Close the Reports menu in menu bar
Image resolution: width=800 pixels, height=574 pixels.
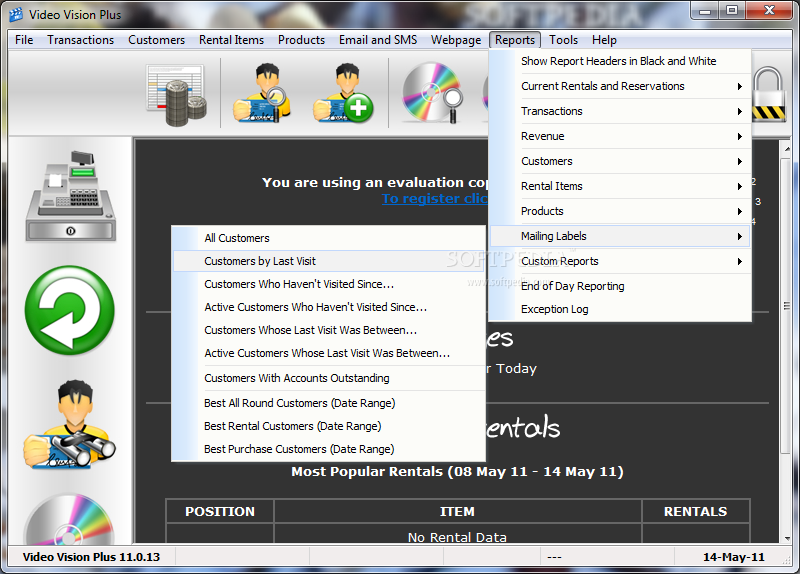point(515,40)
